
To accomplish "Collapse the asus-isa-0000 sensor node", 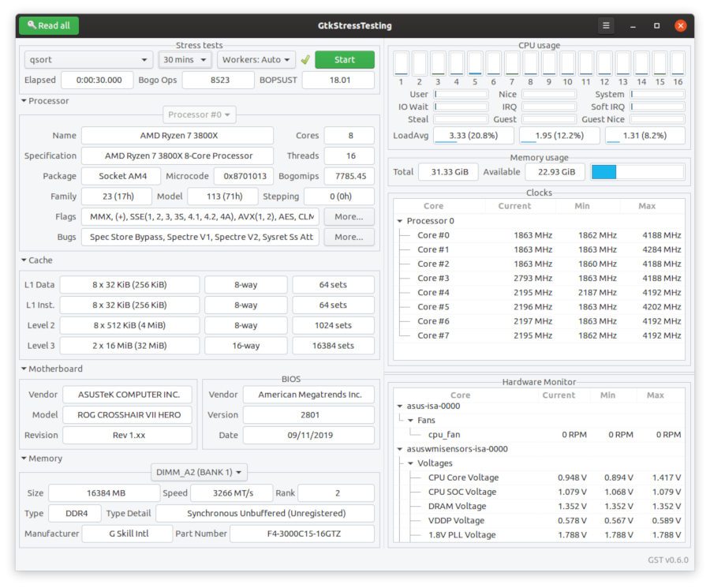I will (x=400, y=406).
